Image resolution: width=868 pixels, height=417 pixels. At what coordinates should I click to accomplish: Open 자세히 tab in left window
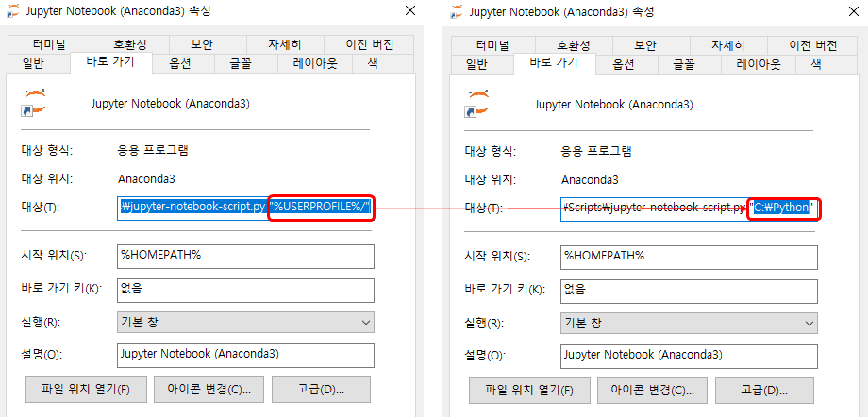pyautogui.click(x=285, y=45)
